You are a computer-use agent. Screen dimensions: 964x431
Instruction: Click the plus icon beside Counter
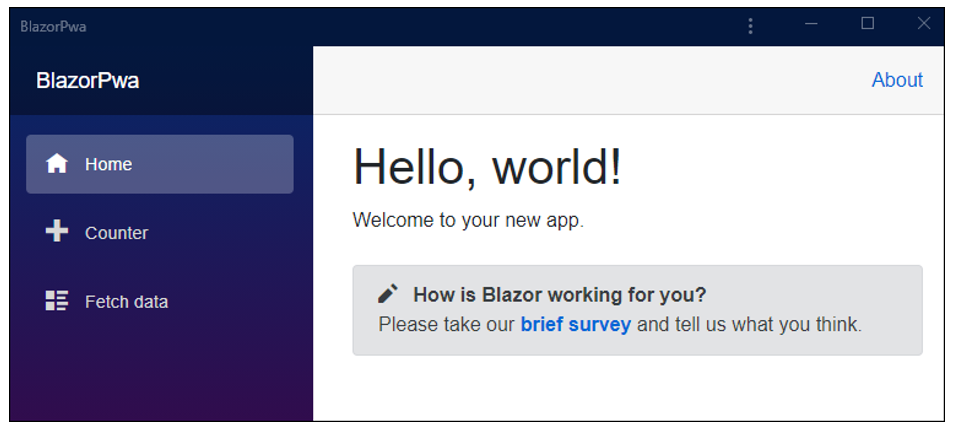tap(57, 232)
